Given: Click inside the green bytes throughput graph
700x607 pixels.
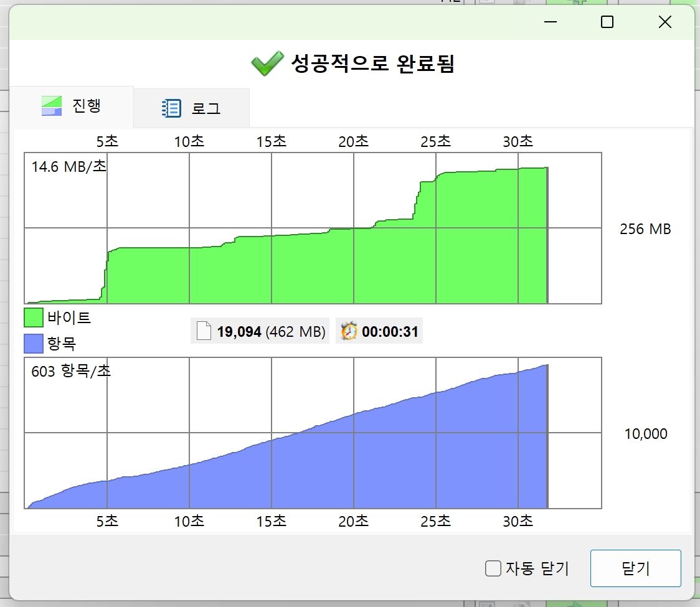Looking at the screenshot, I should (313, 228).
